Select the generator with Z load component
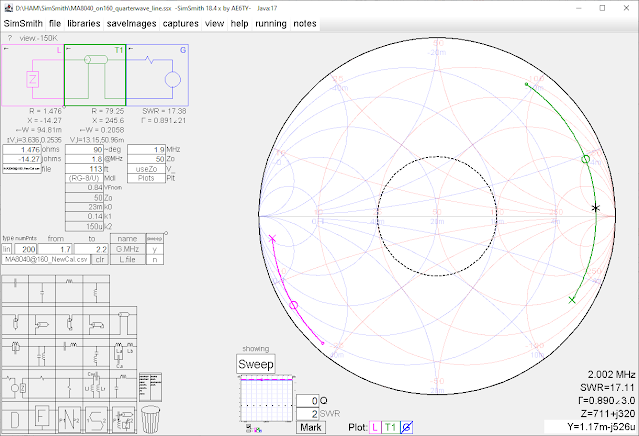 pyautogui.click(x=15, y=385)
